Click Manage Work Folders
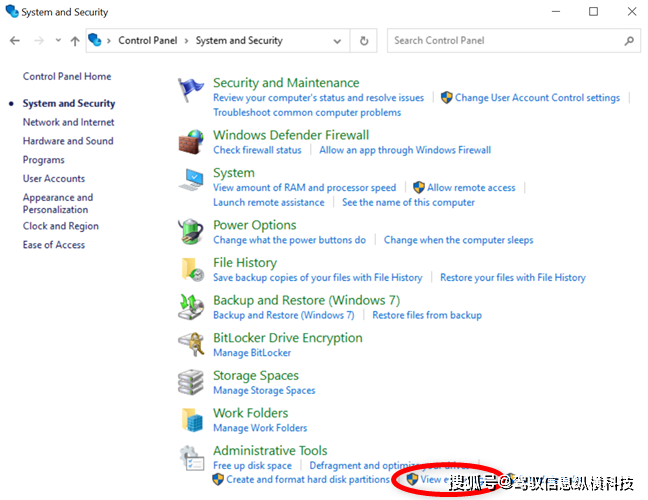This screenshot has width=648, height=500. 260,428
